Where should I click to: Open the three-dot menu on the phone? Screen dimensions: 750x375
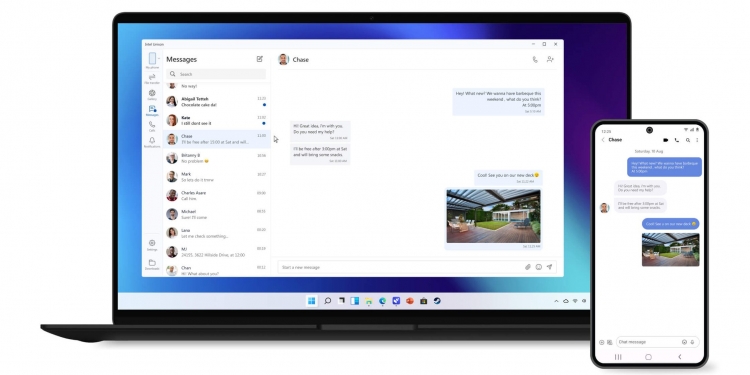coord(697,140)
